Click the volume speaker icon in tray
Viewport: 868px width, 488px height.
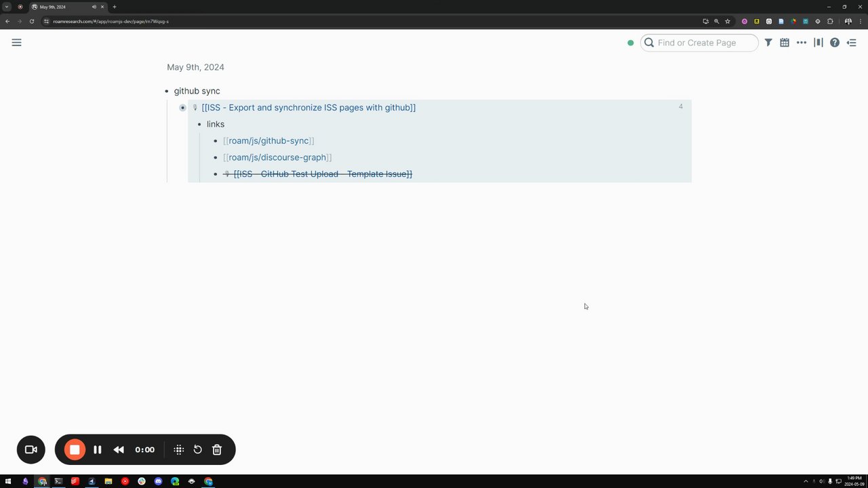pos(822,481)
